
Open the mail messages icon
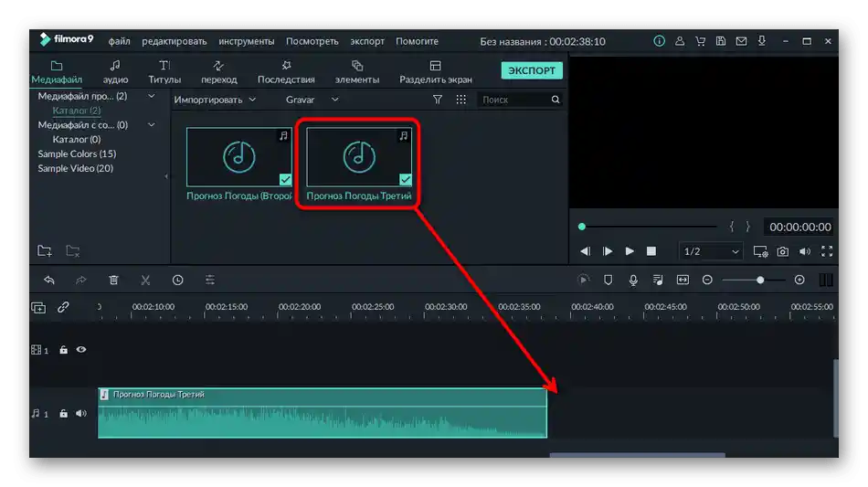(x=741, y=41)
